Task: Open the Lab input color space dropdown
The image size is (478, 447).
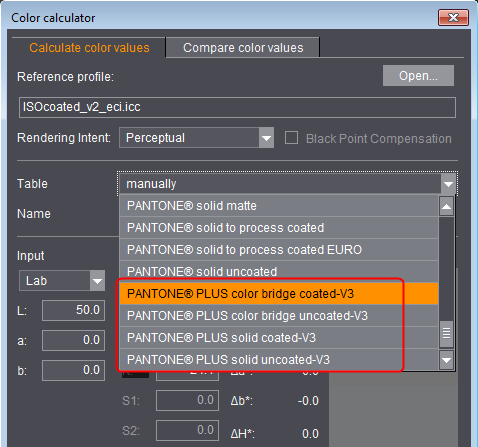Action: pos(62,281)
